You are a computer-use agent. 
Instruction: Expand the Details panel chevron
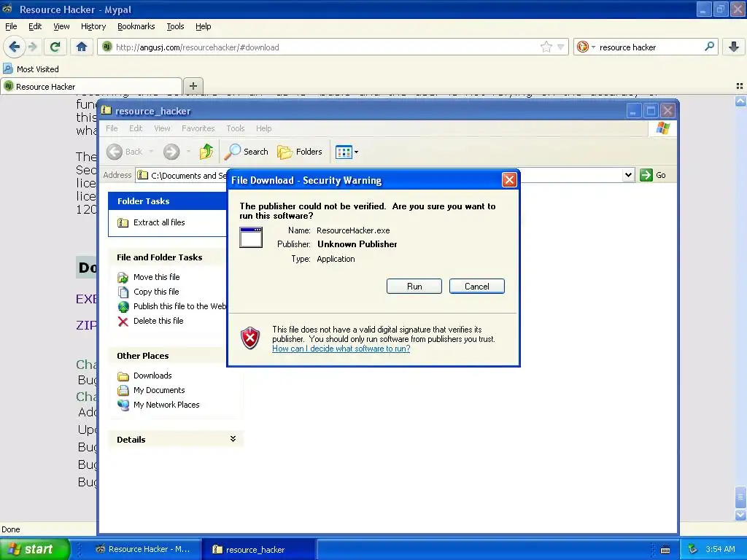coord(233,438)
